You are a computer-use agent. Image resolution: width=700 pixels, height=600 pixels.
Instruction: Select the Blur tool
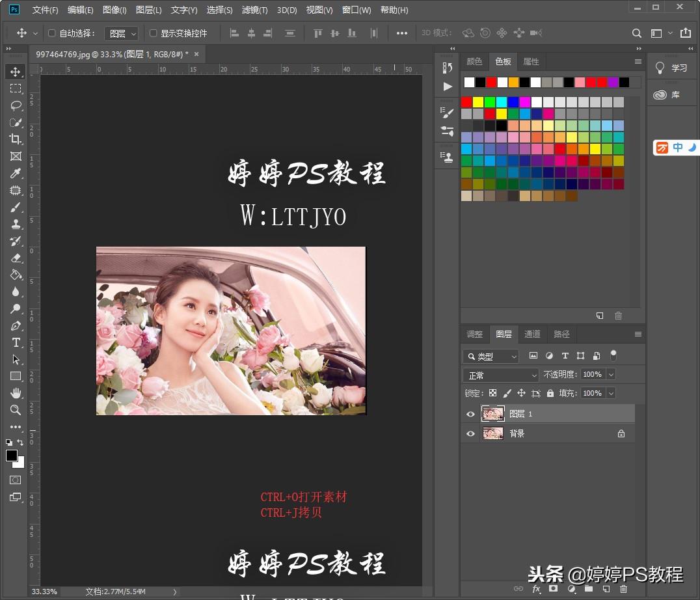[16, 292]
